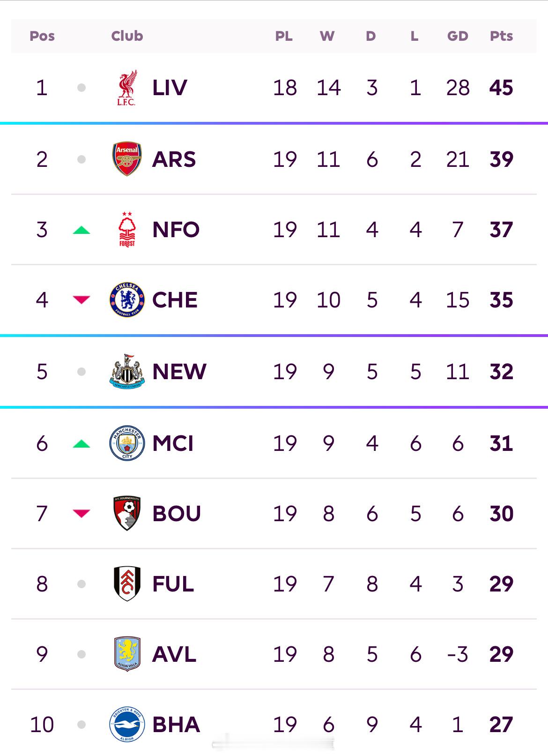The width and height of the screenshot is (548, 756).
Task: Sort by the GD column header
Action: click(458, 36)
